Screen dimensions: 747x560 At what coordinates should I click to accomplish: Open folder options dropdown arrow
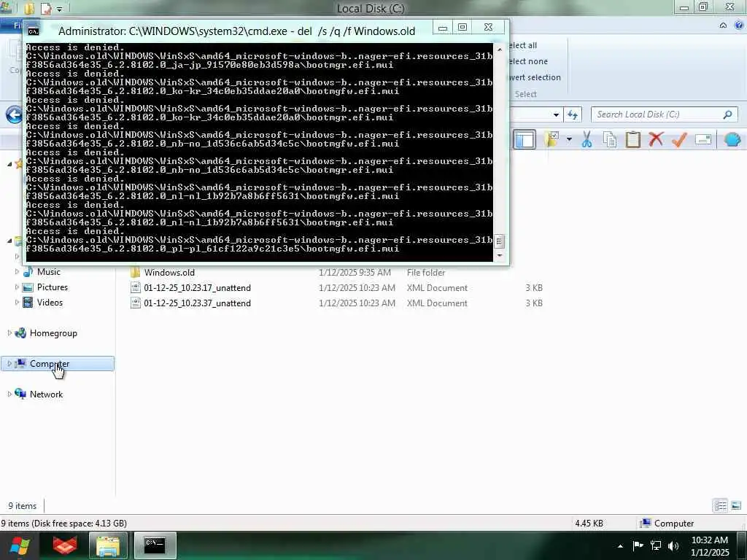[569, 139]
